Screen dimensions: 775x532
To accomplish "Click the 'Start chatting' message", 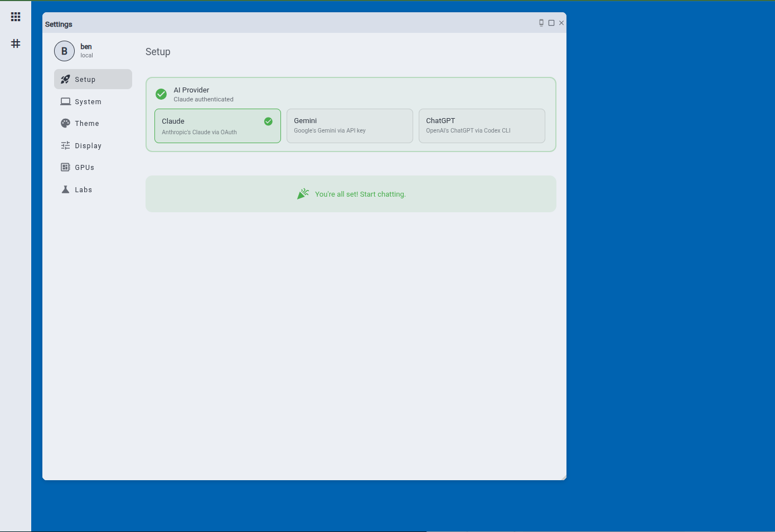I will [x=360, y=194].
